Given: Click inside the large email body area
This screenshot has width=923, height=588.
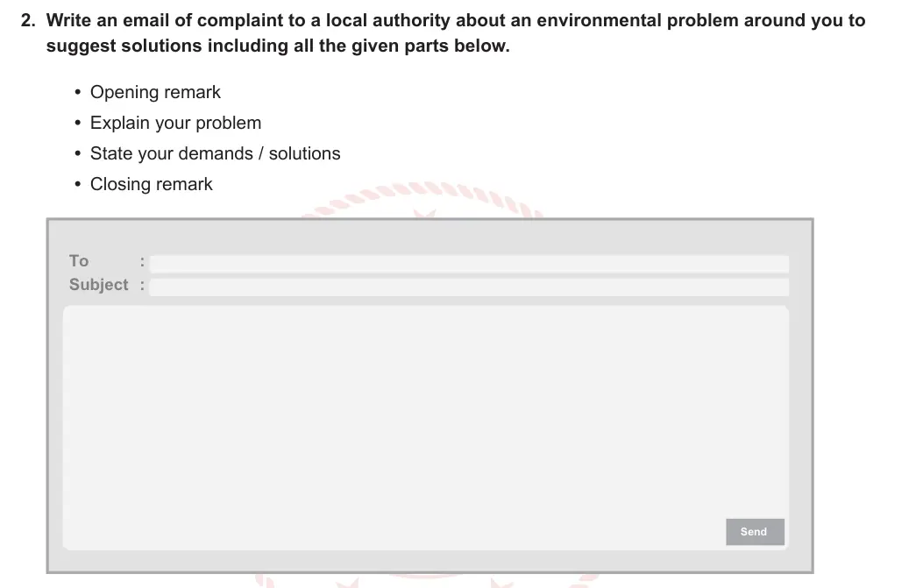Looking at the screenshot, I should click(426, 428).
